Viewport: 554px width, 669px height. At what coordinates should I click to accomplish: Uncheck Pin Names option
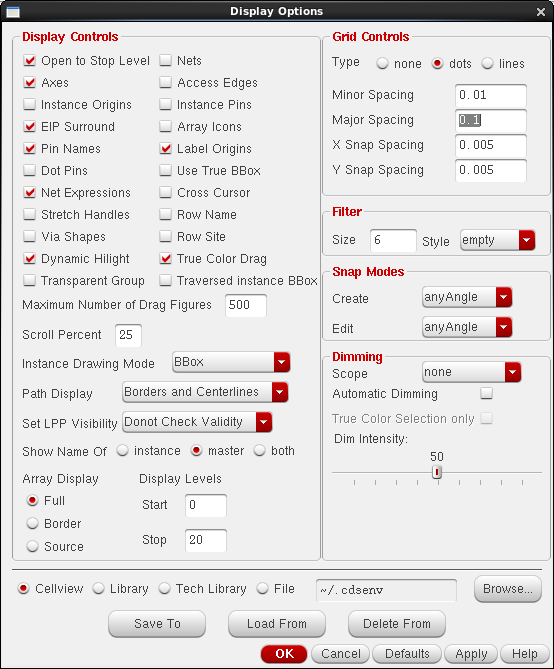(x=29, y=148)
